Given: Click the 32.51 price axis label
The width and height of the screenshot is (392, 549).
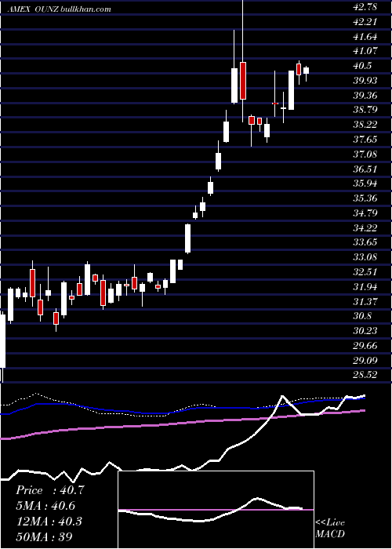Looking at the screenshot, I should (x=365, y=271).
